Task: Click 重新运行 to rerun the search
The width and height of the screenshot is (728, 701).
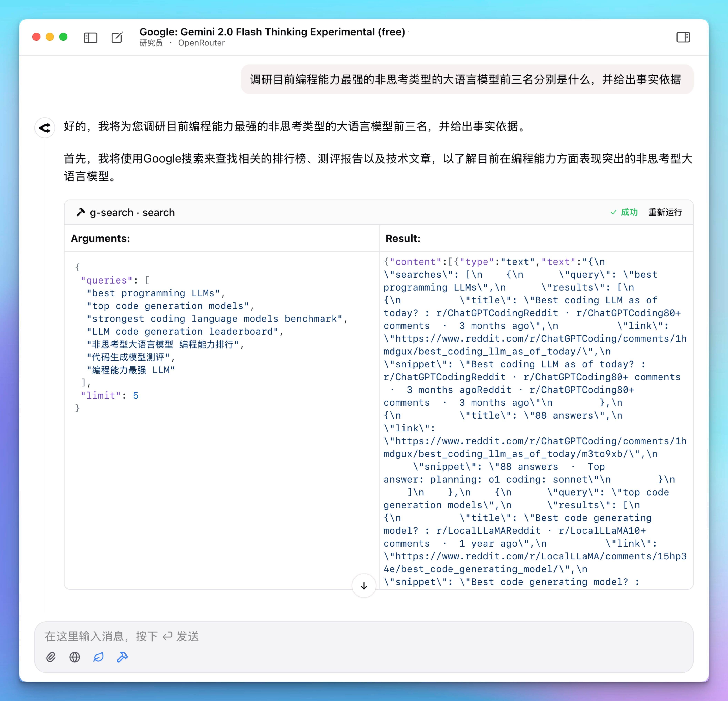Action: point(665,212)
